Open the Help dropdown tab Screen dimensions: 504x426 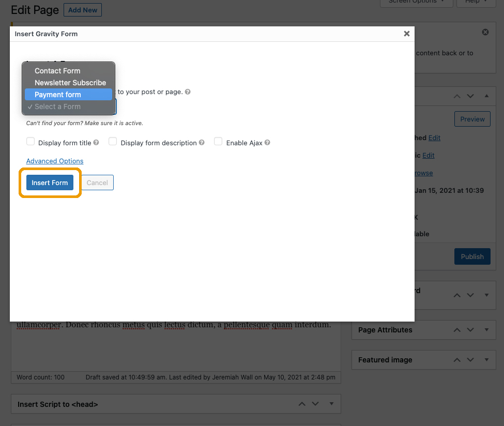coord(476,3)
